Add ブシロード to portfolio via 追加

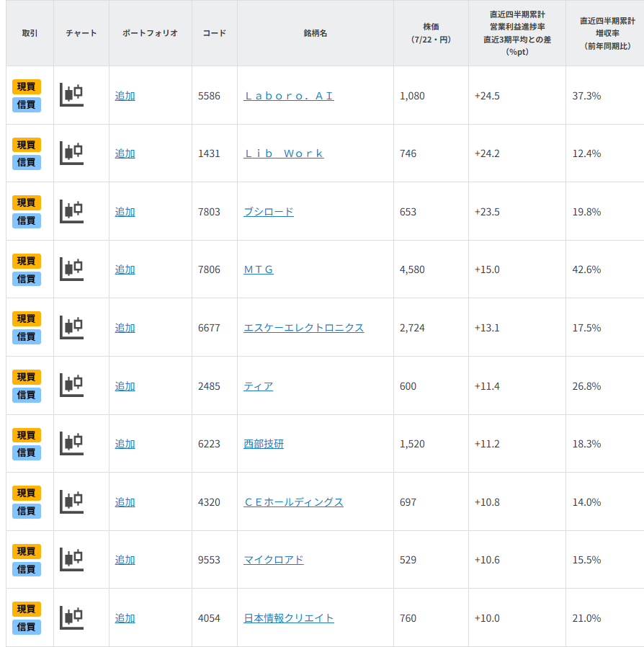pyautogui.click(x=125, y=212)
